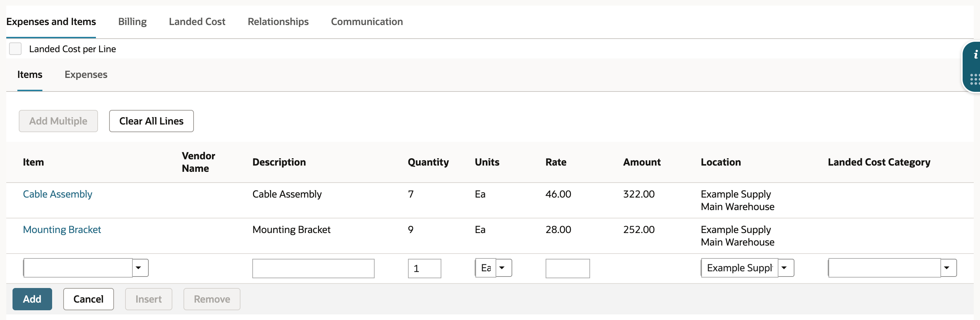
Task: Select the amount 322.00 cell
Action: tap(639, 194)
